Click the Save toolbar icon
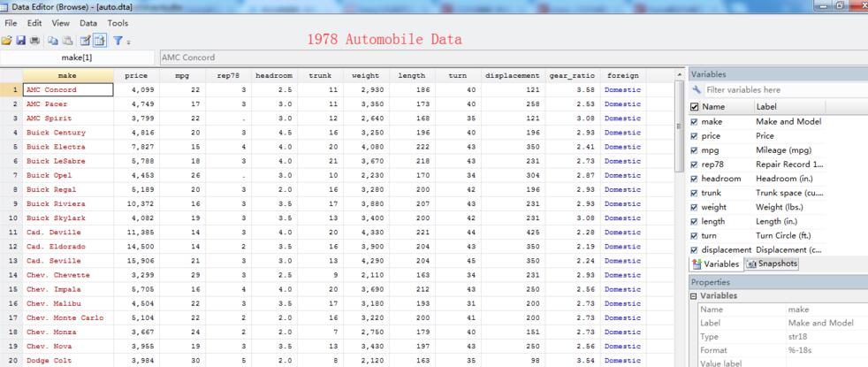 pyautogui.click(x=20, y=41)
